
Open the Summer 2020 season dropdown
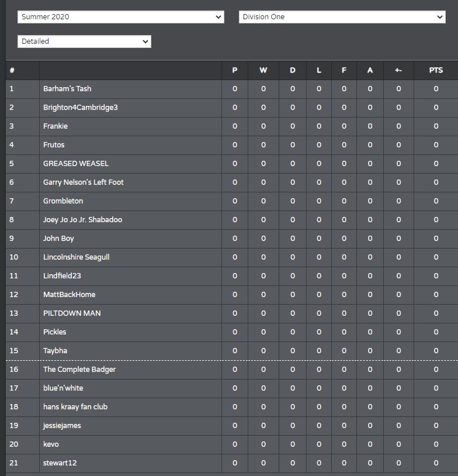[x=121, y=17]
